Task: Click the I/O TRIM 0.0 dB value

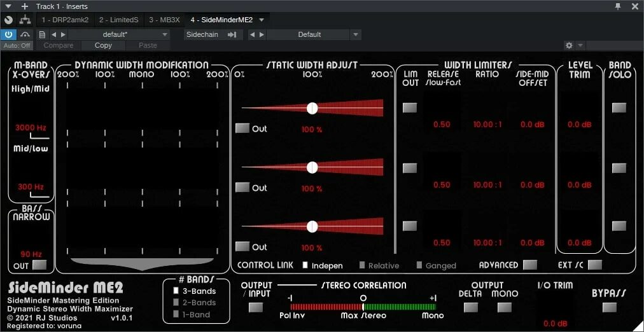Action: (555, 324)
